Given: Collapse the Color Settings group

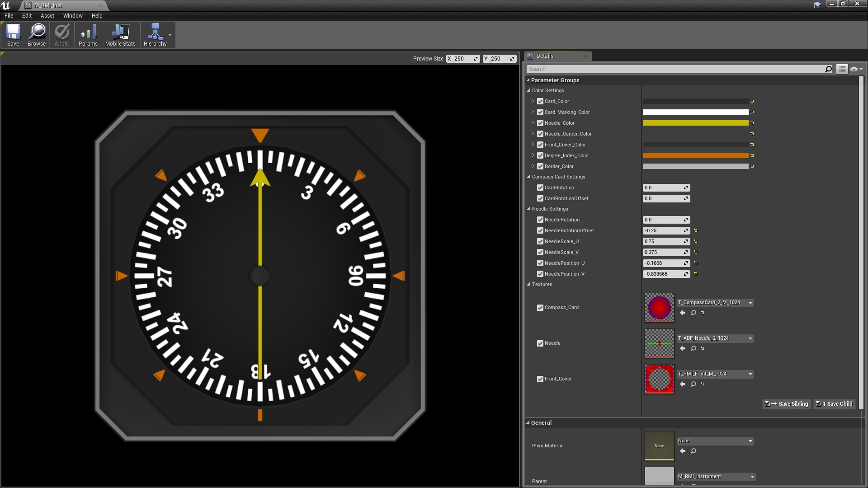Looking at the screenshot, I should [528, 90].
